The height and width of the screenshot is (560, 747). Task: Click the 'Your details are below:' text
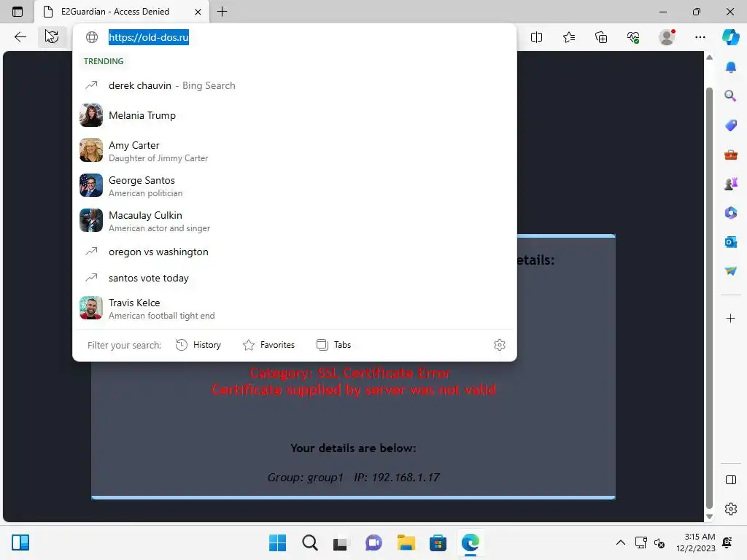353,448
